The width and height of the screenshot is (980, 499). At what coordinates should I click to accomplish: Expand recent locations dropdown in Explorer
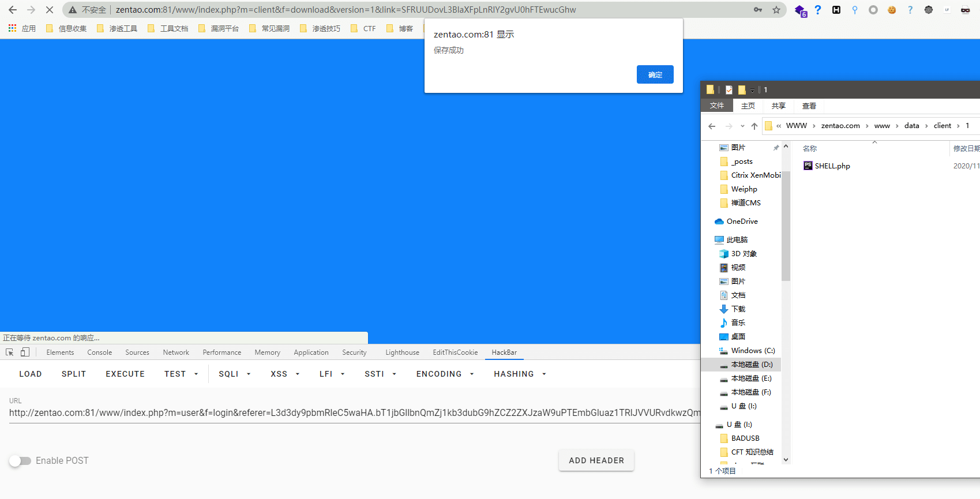pyautogui.click(x=742, y=126)
